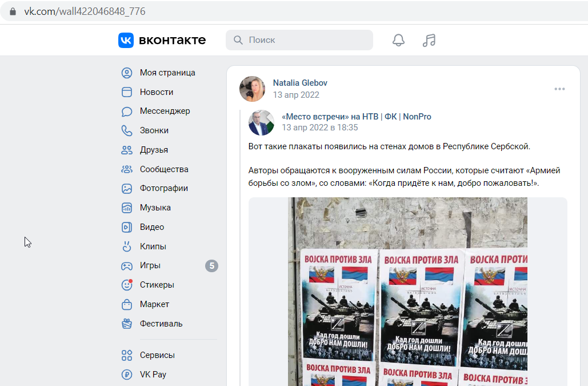Screen dimensions: 588x386
Task: Click the Video play icon
Action: (x=127, y=227)
